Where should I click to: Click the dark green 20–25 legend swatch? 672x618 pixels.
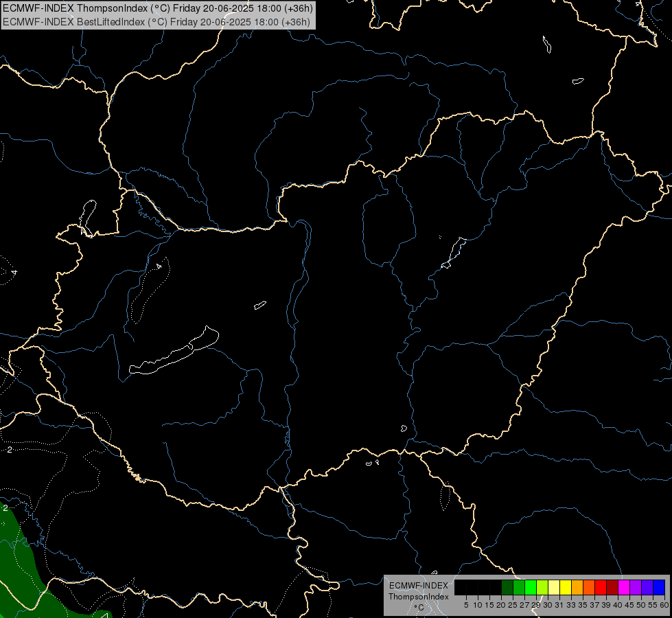pyautogui.click(x=507, y=587)
